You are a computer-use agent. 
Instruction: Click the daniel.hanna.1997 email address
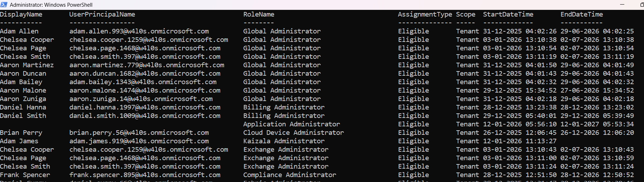(145, 107)
